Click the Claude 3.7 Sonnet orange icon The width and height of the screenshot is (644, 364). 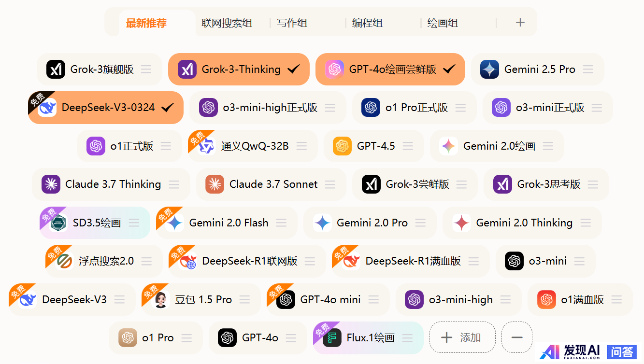215,184
